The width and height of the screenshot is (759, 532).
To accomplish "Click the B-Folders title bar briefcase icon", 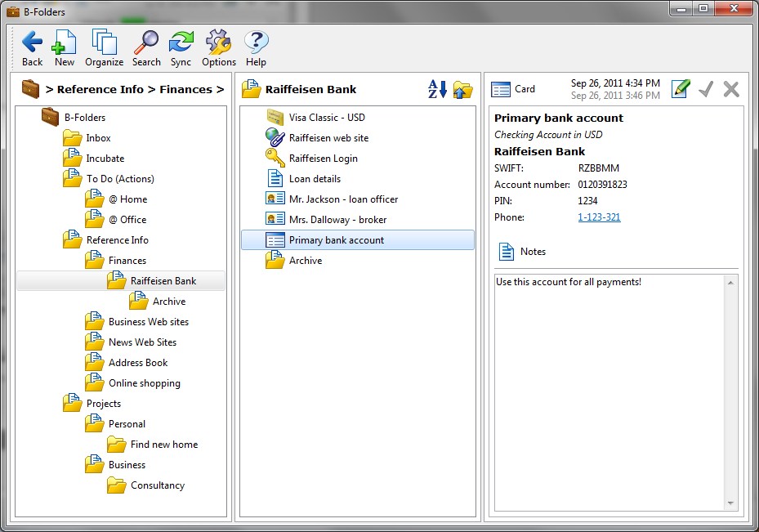I will tap(13, 11).
